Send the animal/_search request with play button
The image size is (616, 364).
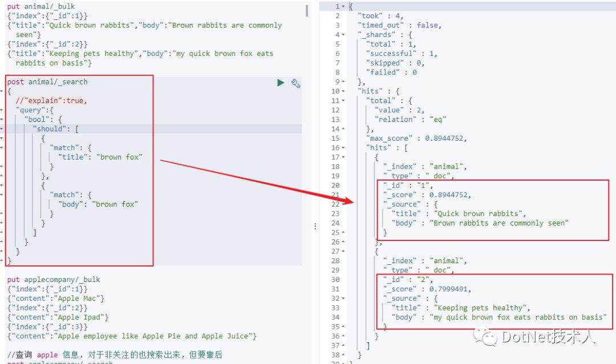tap(281, 83)
